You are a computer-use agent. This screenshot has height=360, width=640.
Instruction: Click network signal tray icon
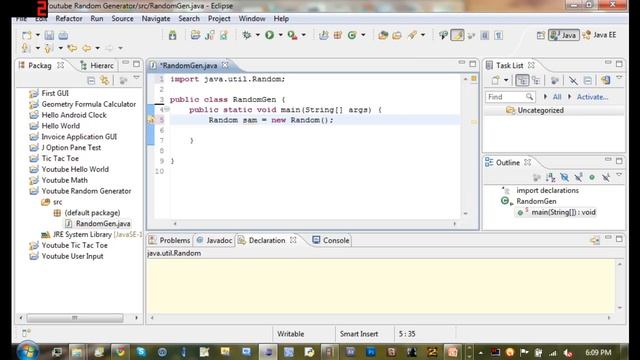coord(552,353)
